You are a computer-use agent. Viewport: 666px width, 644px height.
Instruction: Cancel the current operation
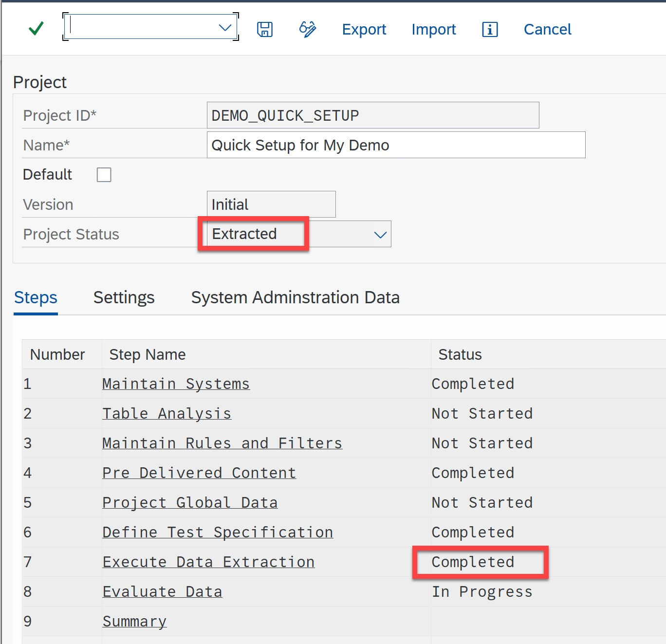(x=547, y=29)
